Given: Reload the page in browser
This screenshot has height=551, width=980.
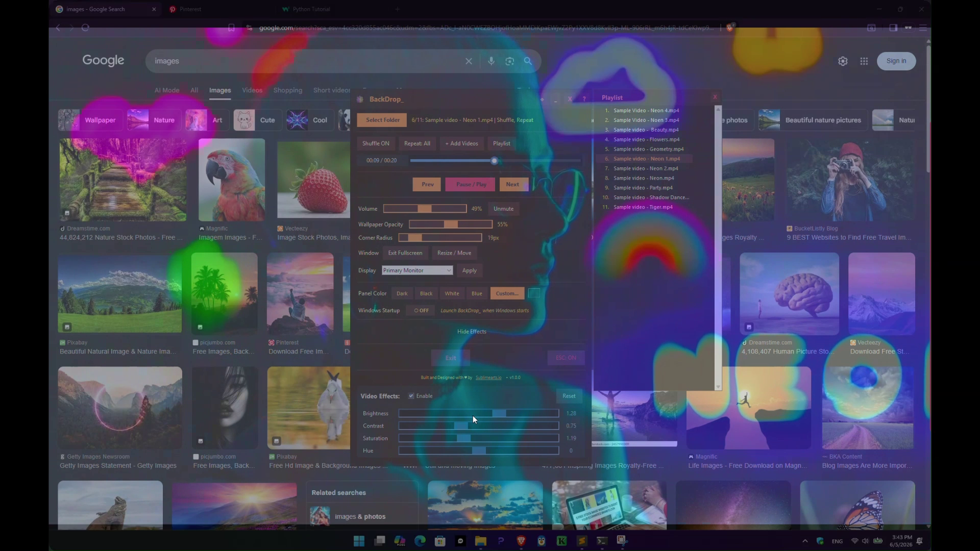Looking at the screenshot, I should (85, 28).
